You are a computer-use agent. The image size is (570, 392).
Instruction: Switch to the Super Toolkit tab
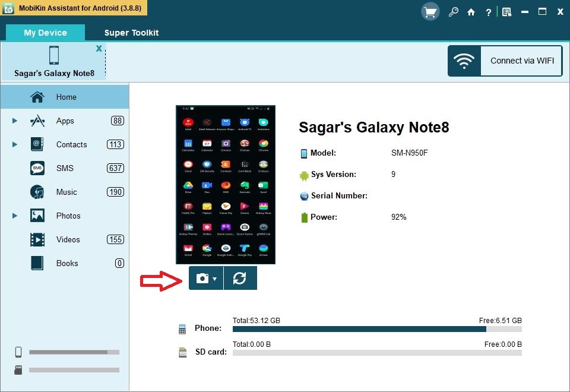131,33
